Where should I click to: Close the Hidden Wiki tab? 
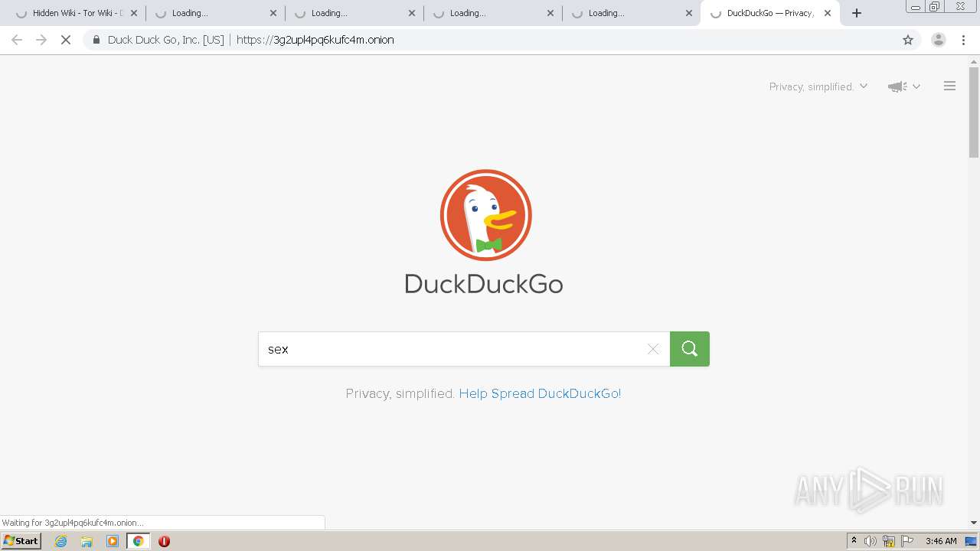point(134,13)
